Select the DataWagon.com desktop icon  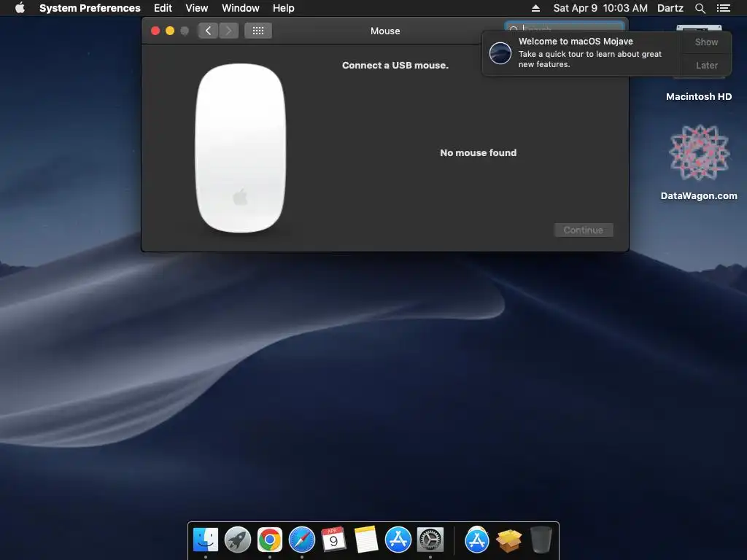pyautogui.click(x=699, y=162)
